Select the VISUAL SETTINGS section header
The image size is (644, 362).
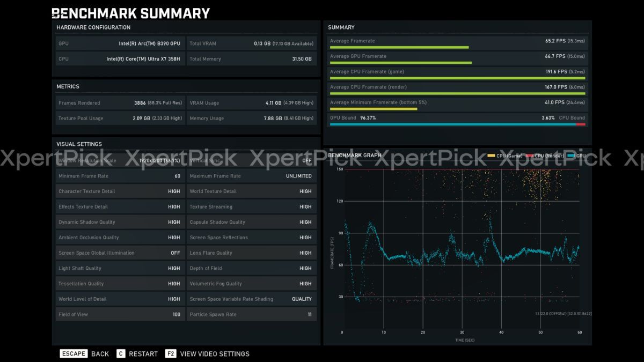tap(79, 144)
